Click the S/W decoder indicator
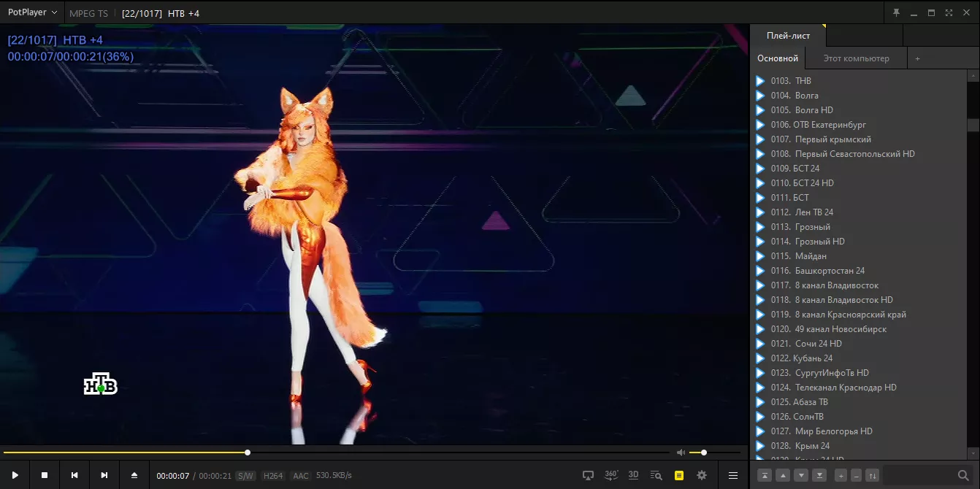This screenshot has height=489, width=980. coord(245,476)
